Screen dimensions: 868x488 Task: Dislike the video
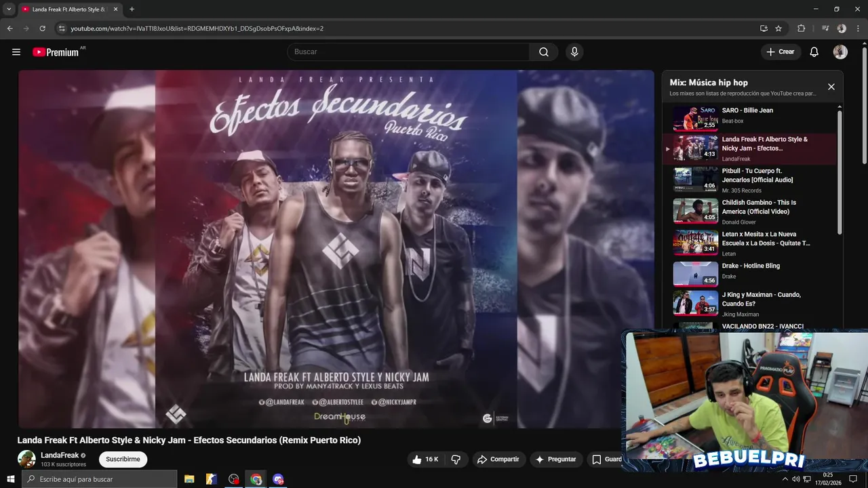click(x=456, y=460)
